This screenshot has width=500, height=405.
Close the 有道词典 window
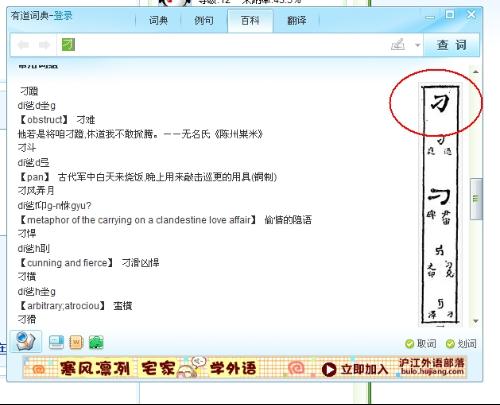click(x=471, y=14)
